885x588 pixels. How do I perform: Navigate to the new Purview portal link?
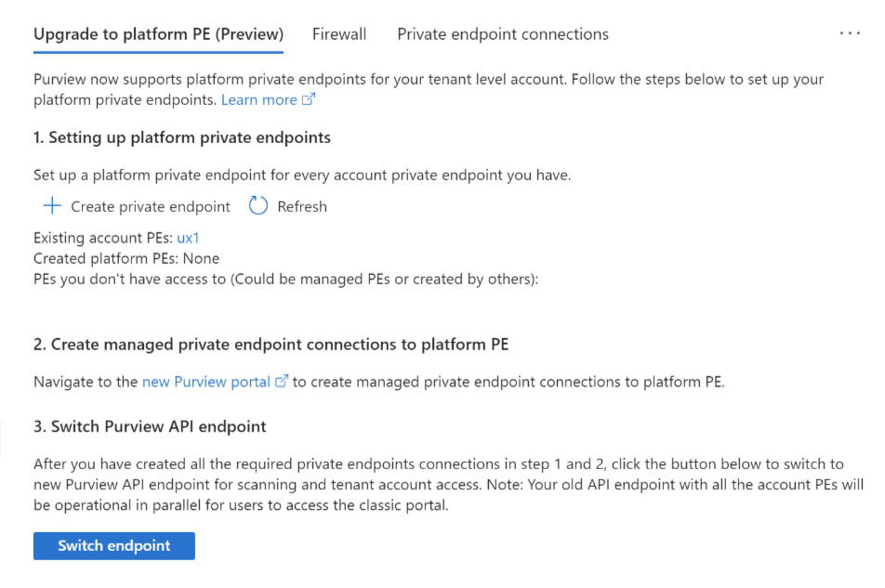[205, 382]
